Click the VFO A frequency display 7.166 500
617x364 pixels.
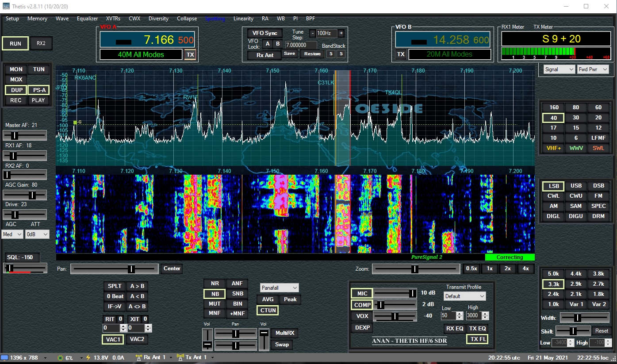pyautogui.click(x=147, y=40)
